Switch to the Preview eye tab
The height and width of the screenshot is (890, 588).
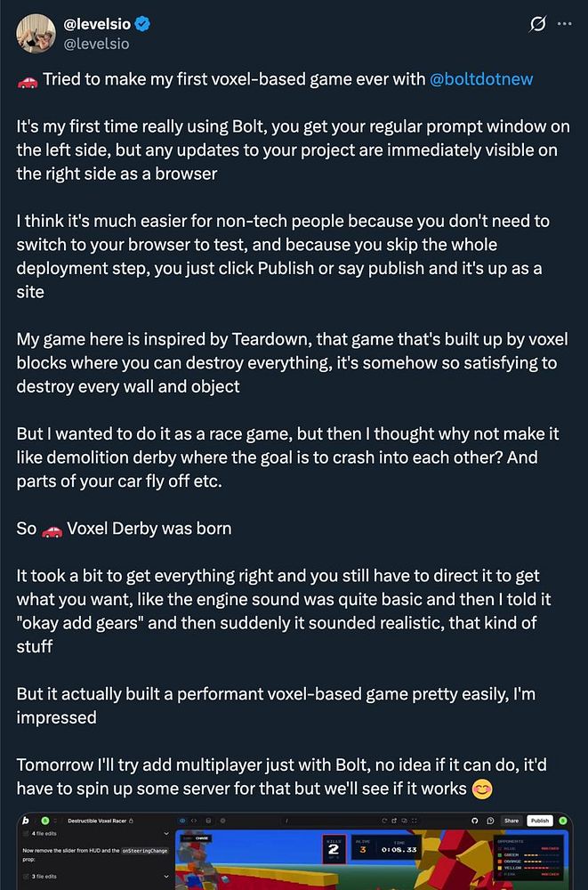pyautogui.click(x=182, y=821)
